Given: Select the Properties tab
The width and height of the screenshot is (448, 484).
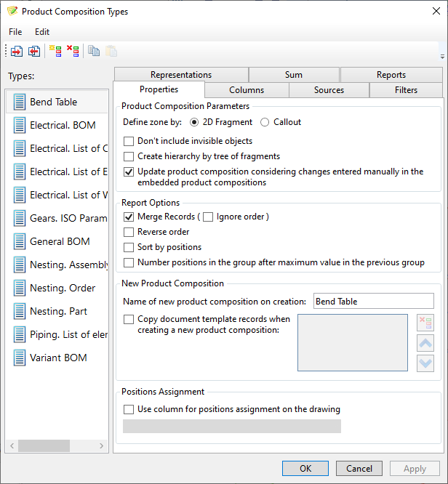Looking at the screenshot, I should coord(159,89).
